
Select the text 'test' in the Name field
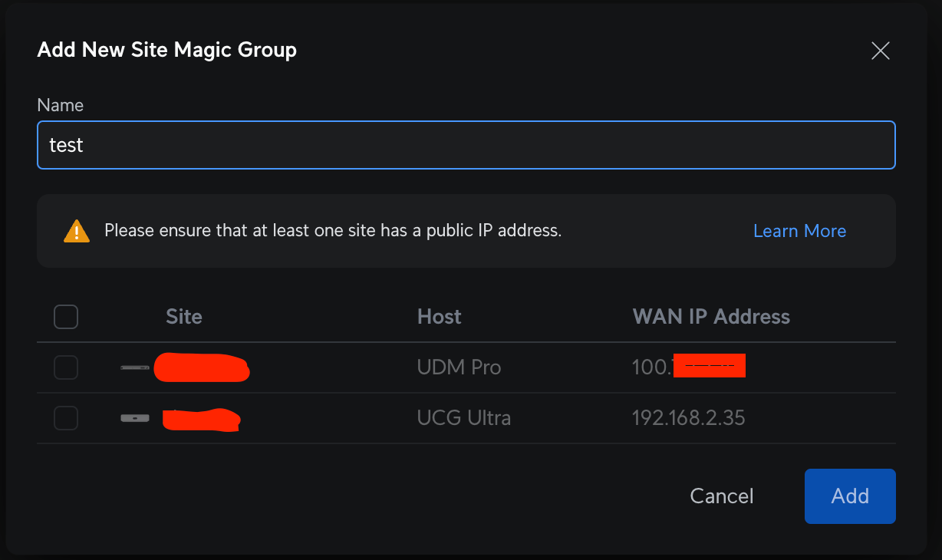[67, 145]
